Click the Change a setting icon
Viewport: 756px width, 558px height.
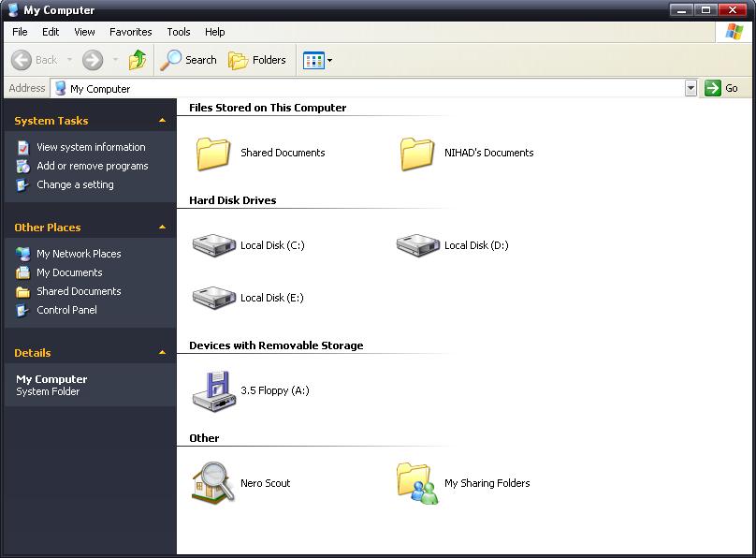[22, 185]
